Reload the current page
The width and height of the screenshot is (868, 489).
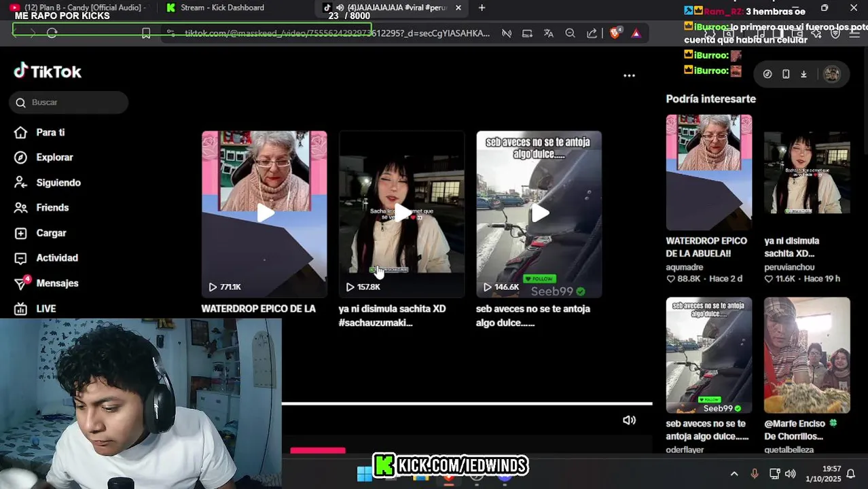pos(52,33)
